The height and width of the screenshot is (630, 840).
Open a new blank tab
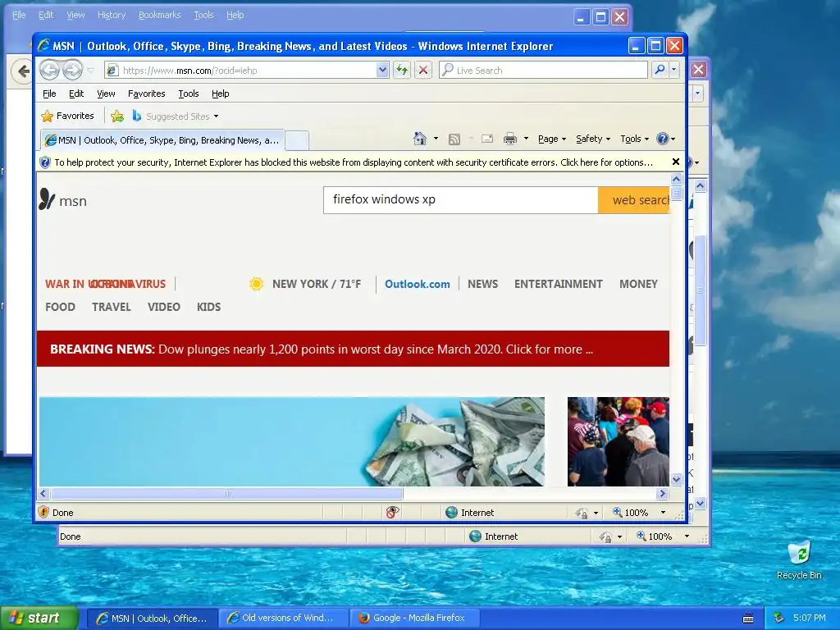(297, 140)
